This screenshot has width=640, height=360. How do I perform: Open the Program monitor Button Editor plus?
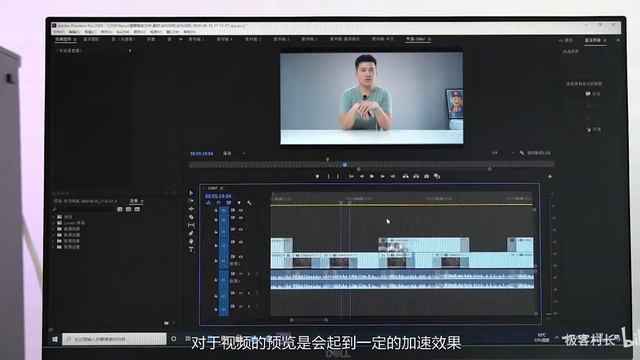(550, 176)
